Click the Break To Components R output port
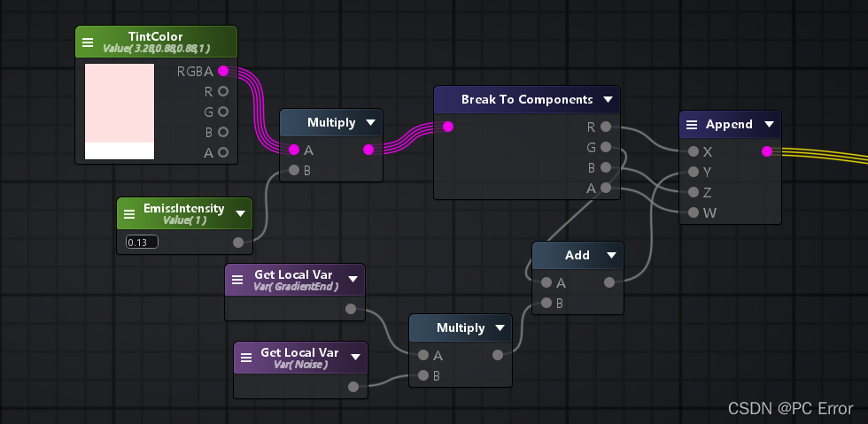The width and height of the screenshot is (868, 424). pyautogui.click(x=606, y=127)
